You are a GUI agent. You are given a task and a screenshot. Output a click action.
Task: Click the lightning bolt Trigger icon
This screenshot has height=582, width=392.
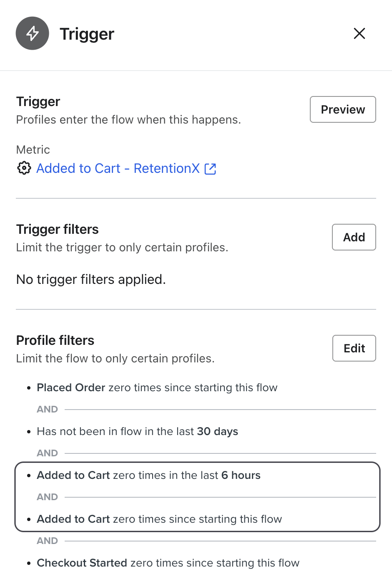[32, 33]
